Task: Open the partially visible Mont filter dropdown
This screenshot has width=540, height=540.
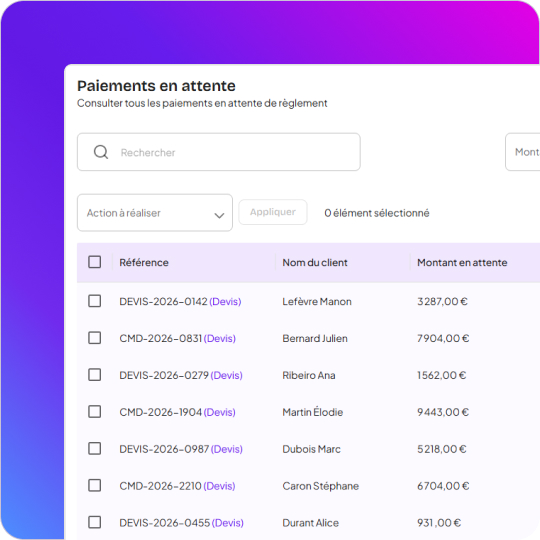Action: 522,152
